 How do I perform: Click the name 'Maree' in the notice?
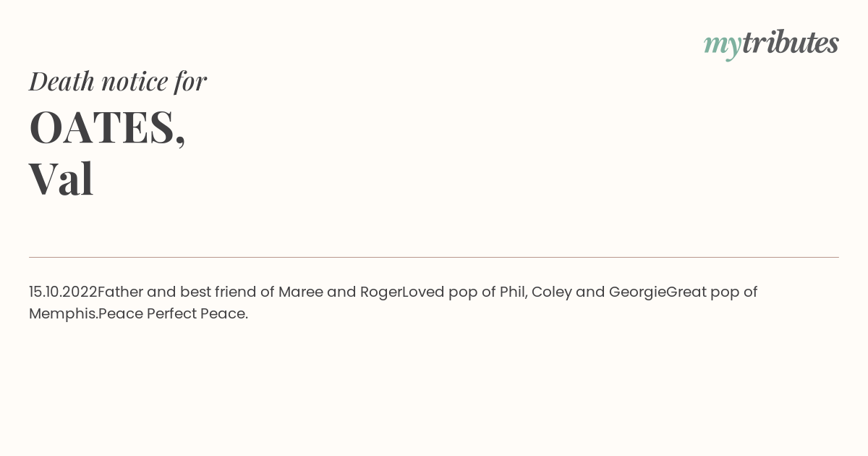pyautogui.click(x=300, y=292)
